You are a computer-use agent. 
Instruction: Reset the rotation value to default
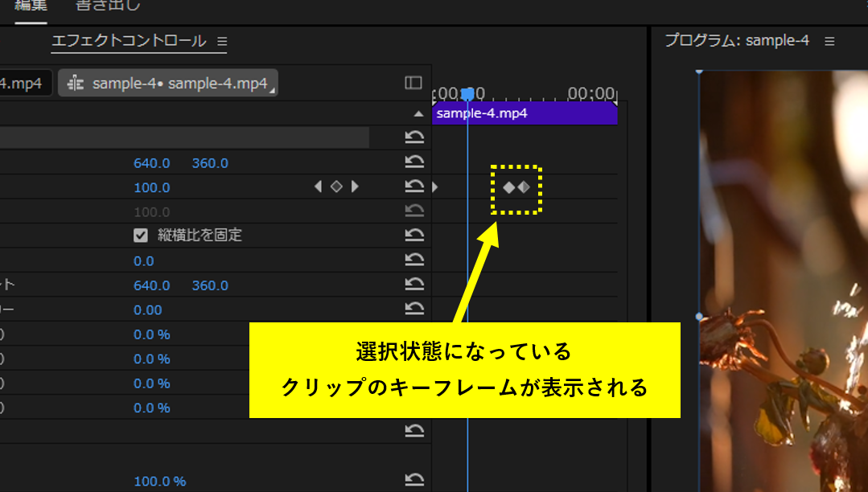point(415,260)
